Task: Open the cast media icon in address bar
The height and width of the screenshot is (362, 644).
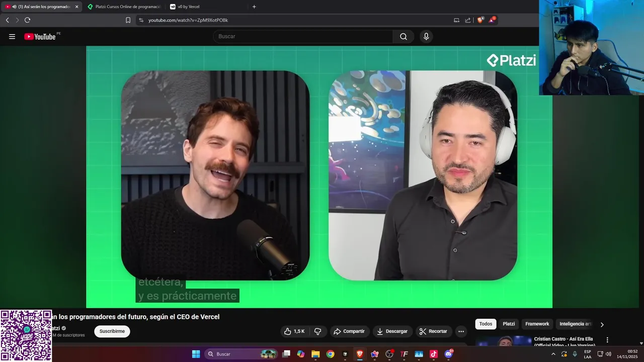Action: coord(456,20)
